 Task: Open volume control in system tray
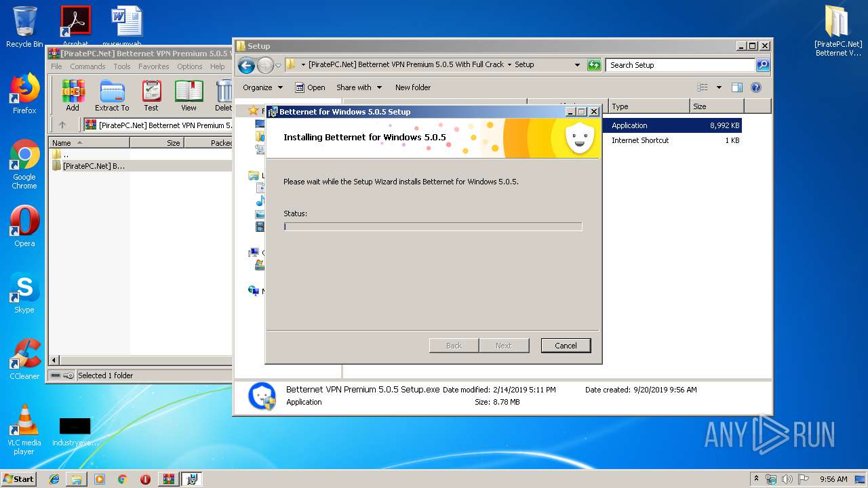787,479
